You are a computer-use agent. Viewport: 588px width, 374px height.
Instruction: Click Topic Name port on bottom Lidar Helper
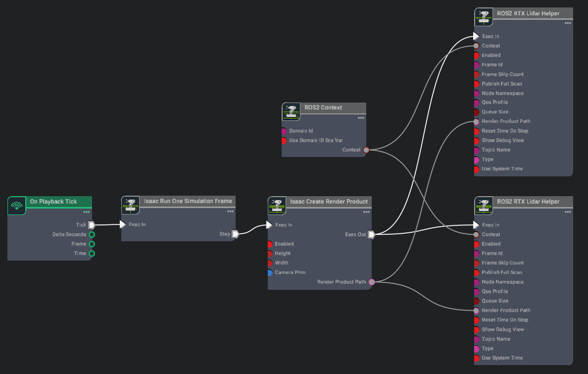click(476, 339)
